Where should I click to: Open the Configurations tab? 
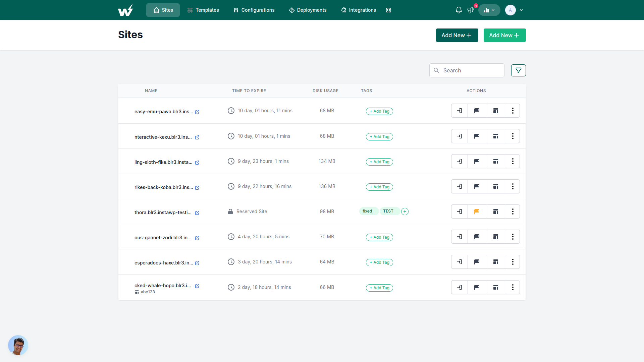tap(254, 10)
